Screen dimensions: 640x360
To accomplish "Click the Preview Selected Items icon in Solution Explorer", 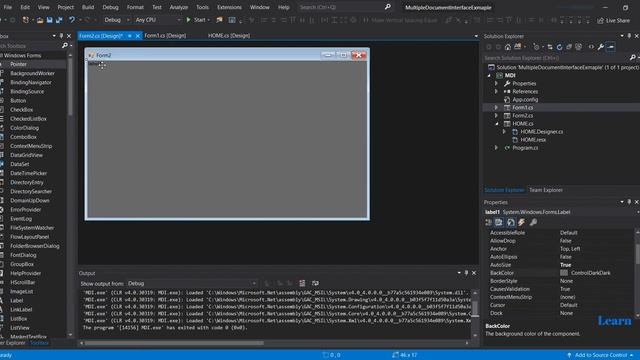I will 611,47.
